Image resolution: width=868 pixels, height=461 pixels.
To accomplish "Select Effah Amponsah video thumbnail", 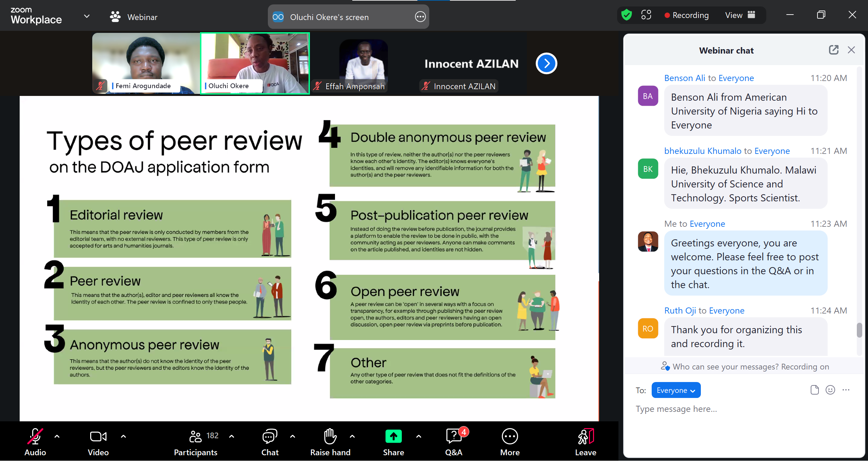I will [363, 63].
